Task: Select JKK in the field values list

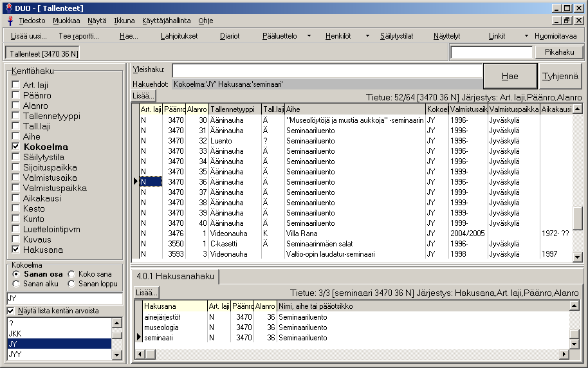Action: 59,333
